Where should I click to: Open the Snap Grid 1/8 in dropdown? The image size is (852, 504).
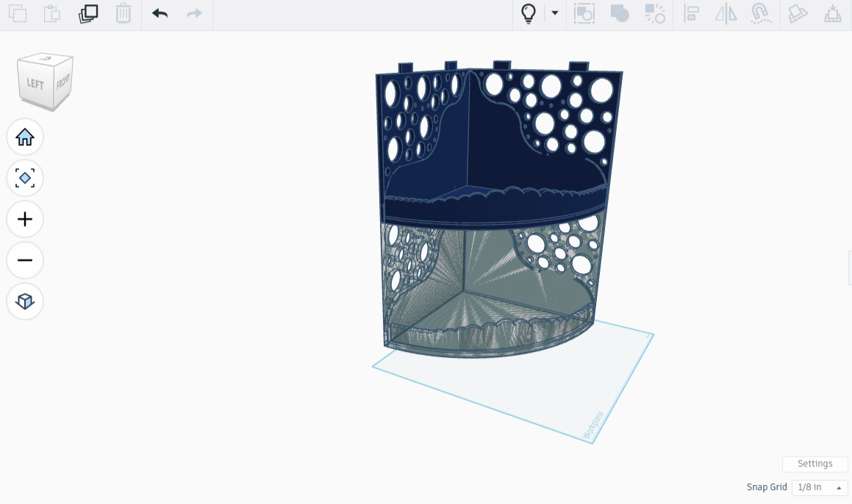(x=820, y=487)
